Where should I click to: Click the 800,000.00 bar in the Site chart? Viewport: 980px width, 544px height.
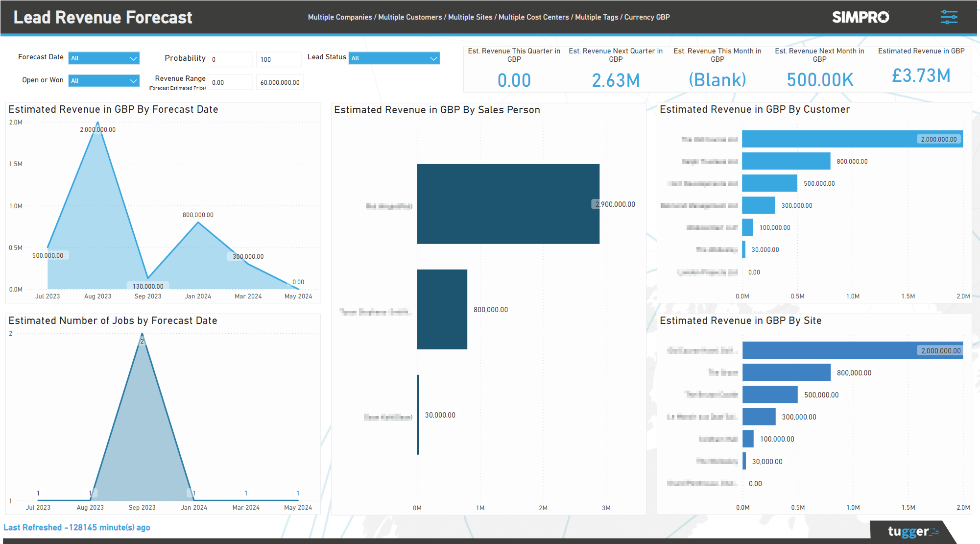click(x=786, y=372)
